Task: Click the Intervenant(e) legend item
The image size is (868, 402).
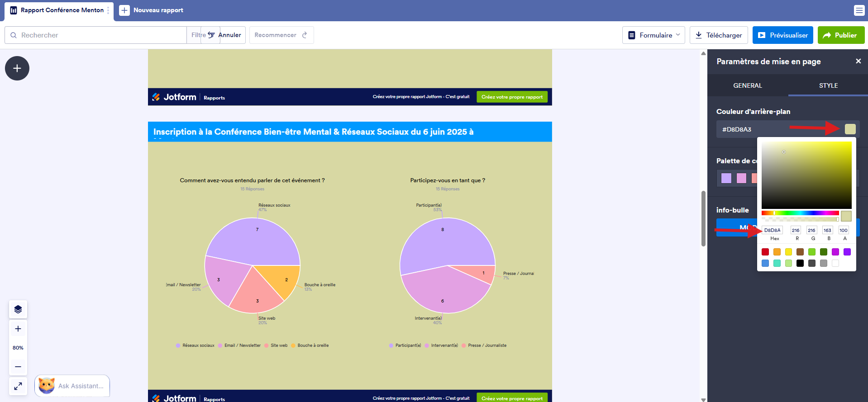Action: 441,345
